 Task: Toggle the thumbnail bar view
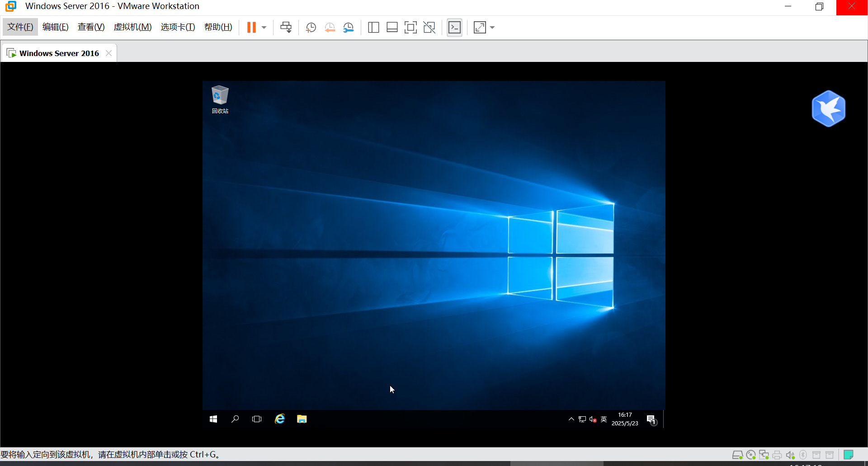coord(392,28)
